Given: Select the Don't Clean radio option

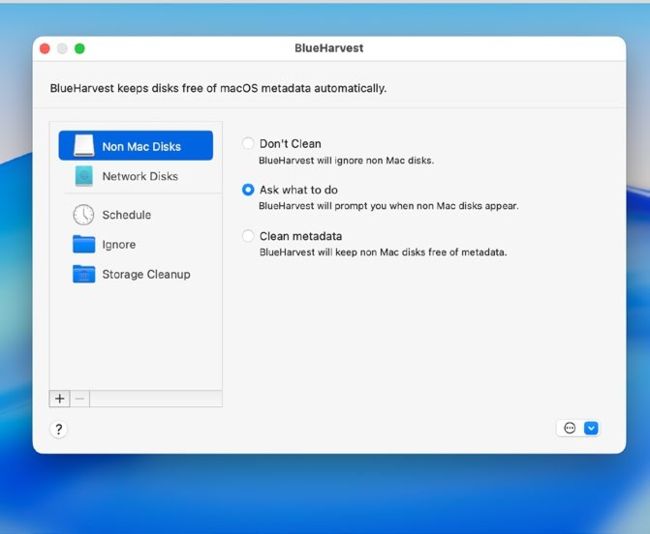Looking at the screenshot, I should pyautogui.click(x=248, y=143).
